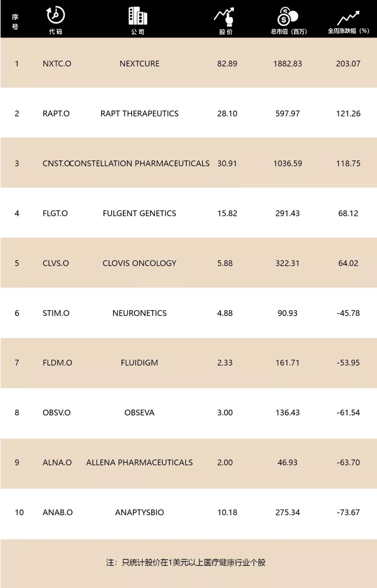Click the ANAB.O ticker code
This screenshot has height=588, width=377.
(58, 512)
